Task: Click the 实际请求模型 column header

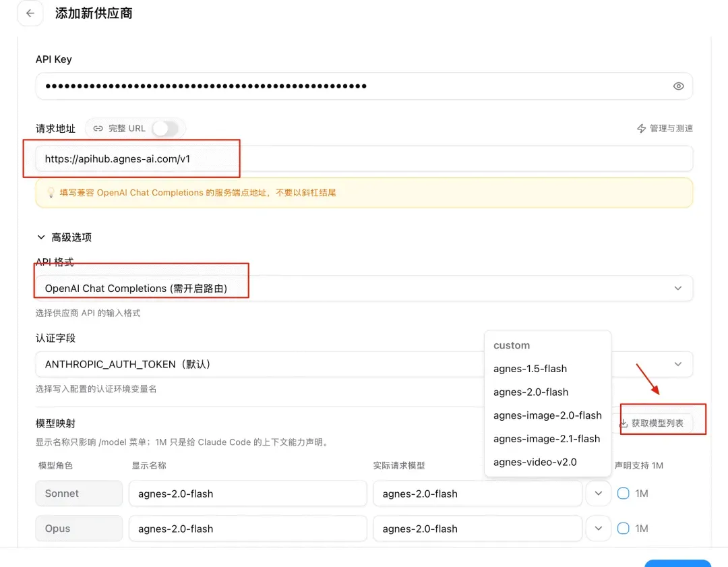Action: click(x=399, y=465)
